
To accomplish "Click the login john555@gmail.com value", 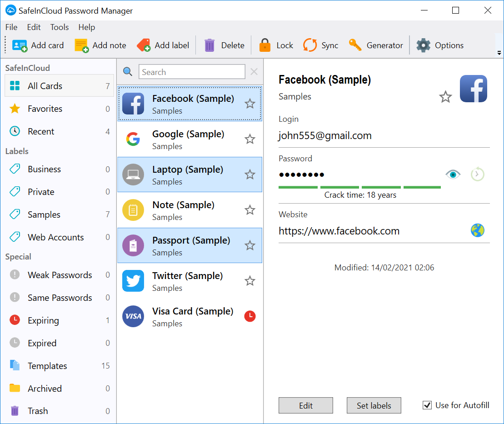I will coord(325,136).
